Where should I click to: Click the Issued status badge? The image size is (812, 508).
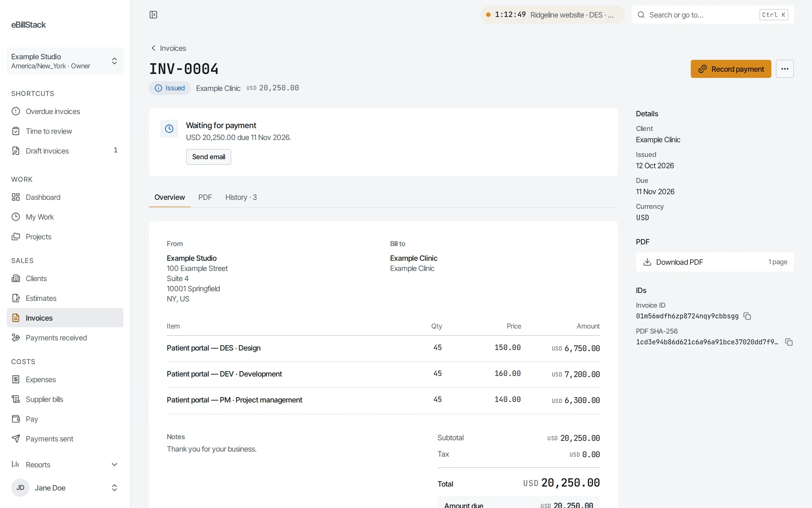[x=170, y=88]
